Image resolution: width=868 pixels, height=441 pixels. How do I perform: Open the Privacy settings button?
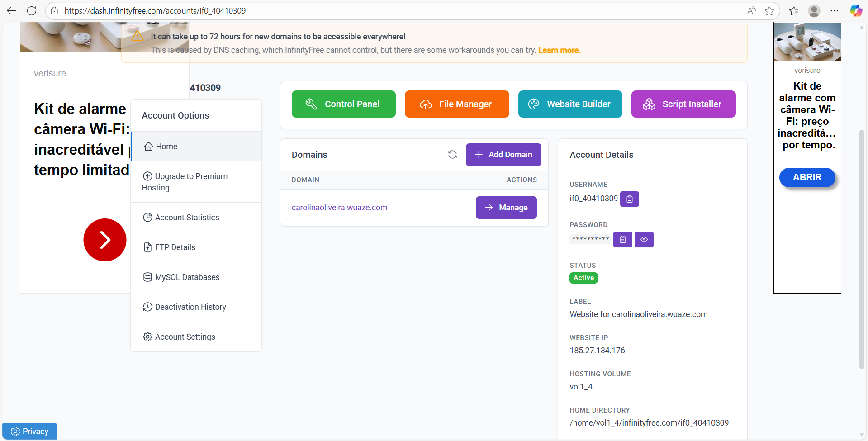(29, 432)
